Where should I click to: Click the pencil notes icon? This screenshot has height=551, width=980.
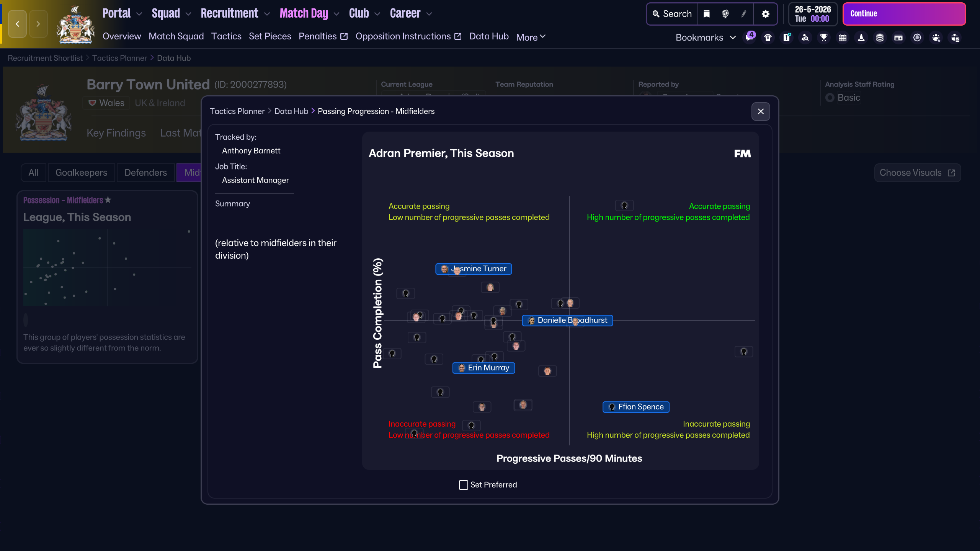[x=743, y=14]
